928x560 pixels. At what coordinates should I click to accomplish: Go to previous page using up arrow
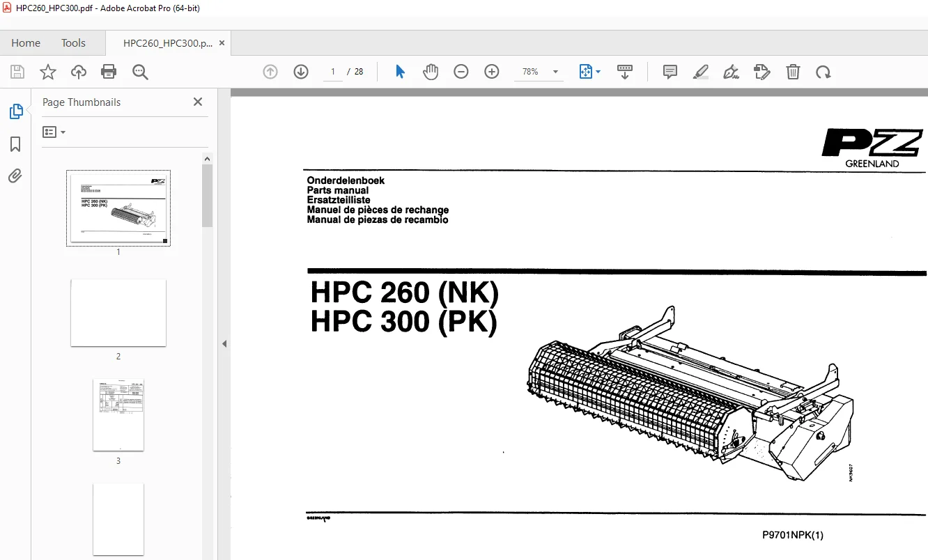(x=270, y=72)
